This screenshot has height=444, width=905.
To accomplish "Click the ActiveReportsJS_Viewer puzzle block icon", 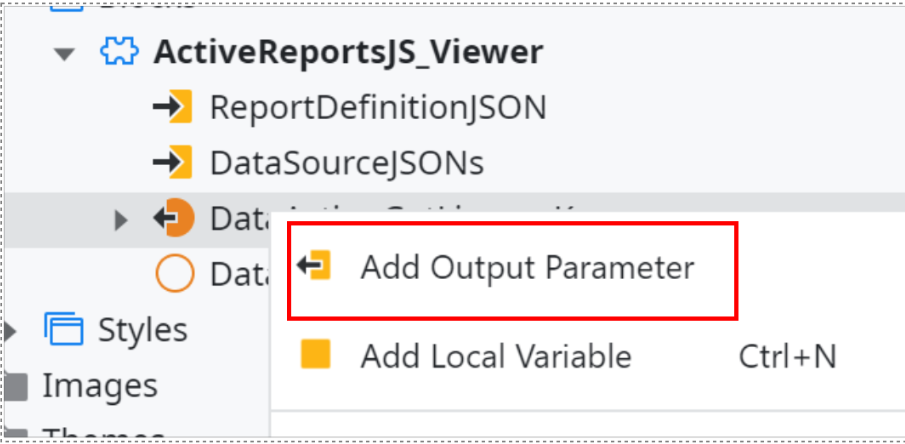I will tap(119, 52).
